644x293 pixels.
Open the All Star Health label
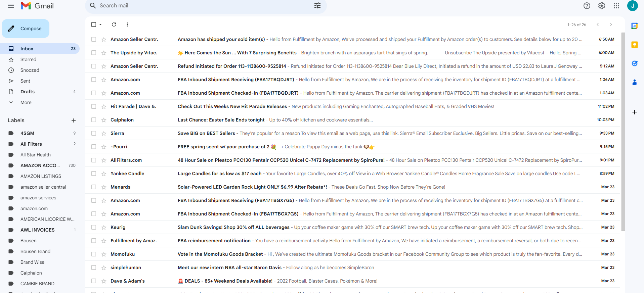40,155
